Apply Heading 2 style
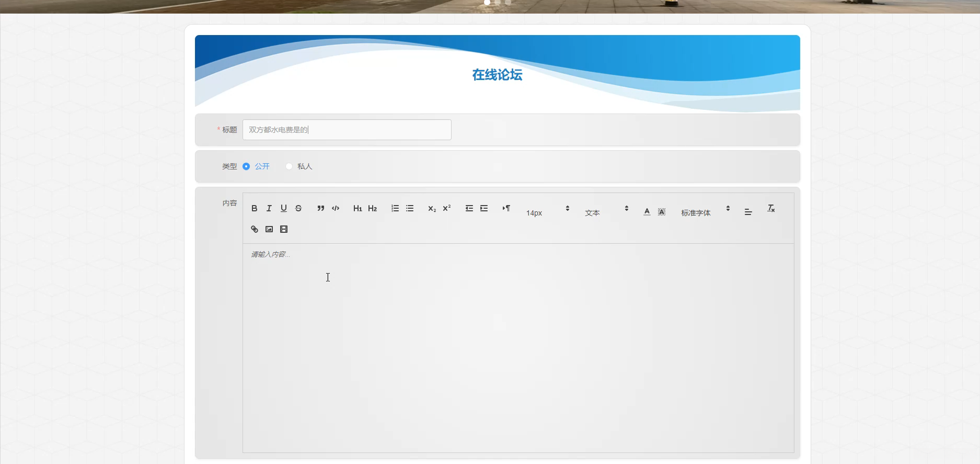The height and width of the screenshot is (464, 980). [x=373, y=208]
